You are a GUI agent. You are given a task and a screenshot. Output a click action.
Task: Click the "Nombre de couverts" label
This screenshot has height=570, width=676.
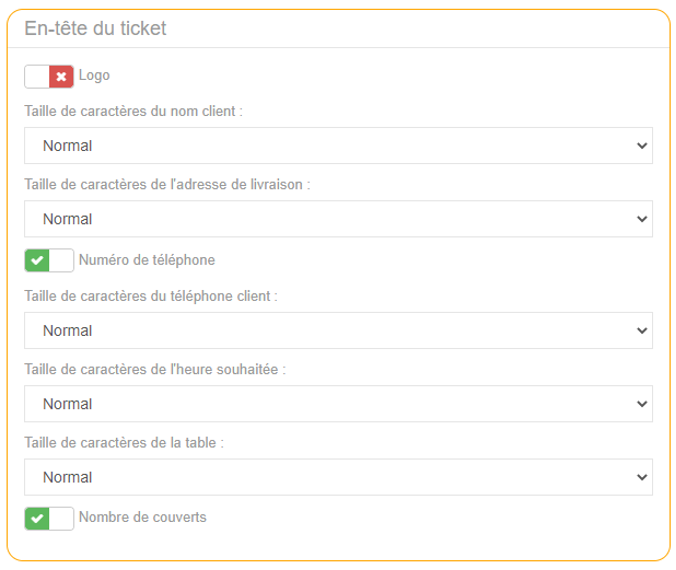tap(142, 517)
